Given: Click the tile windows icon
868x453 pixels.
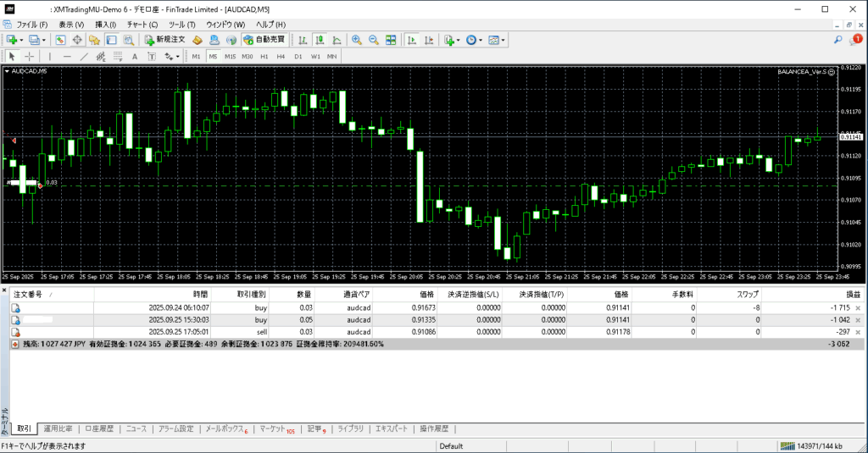Looking at the screenshot, I should (391, 40).
